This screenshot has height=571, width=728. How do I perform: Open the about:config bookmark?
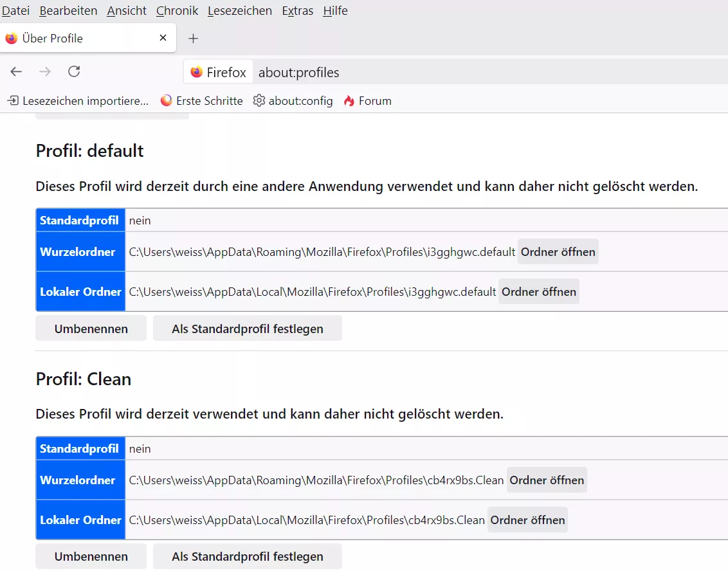pos(293,101)
